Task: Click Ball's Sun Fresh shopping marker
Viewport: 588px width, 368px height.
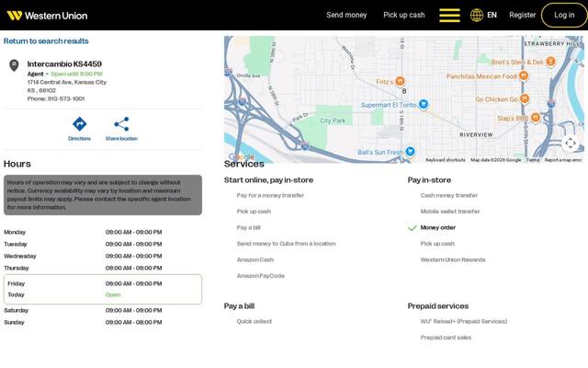Action: (410, 151)
